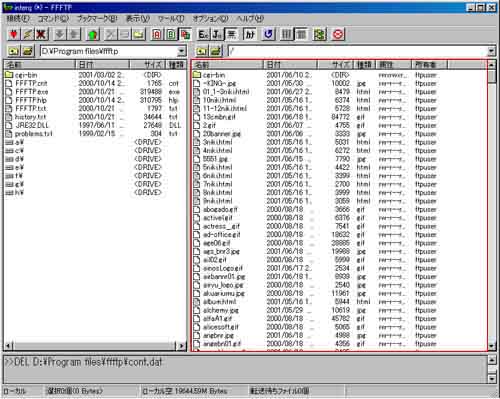Toggle EUC kanji code conversion
The width and height of the screenshot is (500, 399).
point(203,34)
